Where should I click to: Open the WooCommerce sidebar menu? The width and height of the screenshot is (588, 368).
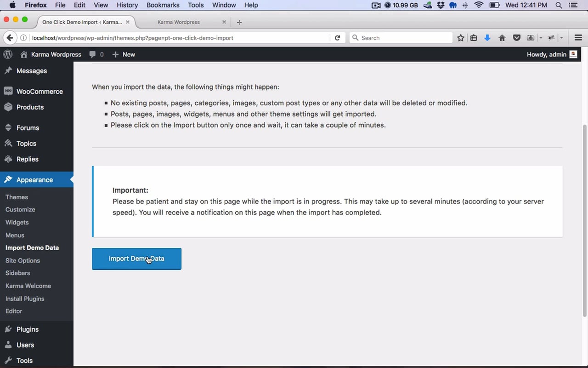coord(39,92)
